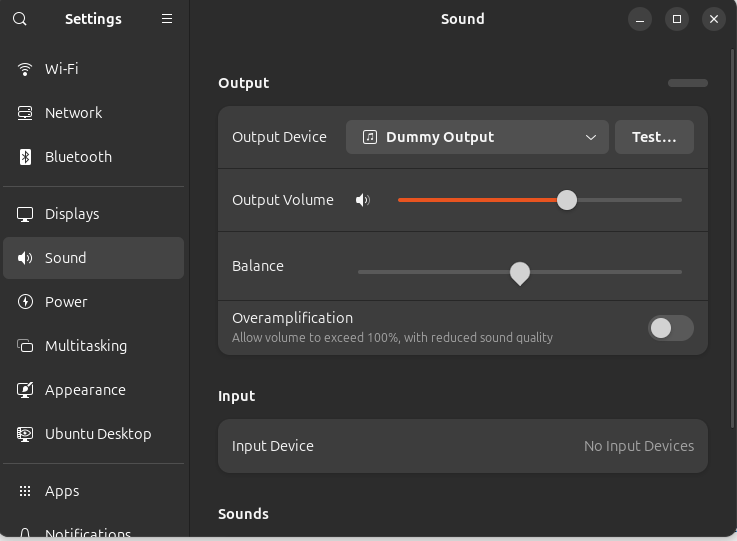Click the Input Device row
Viewport: 737px width, 541px height.
click(x=462, y=446)
